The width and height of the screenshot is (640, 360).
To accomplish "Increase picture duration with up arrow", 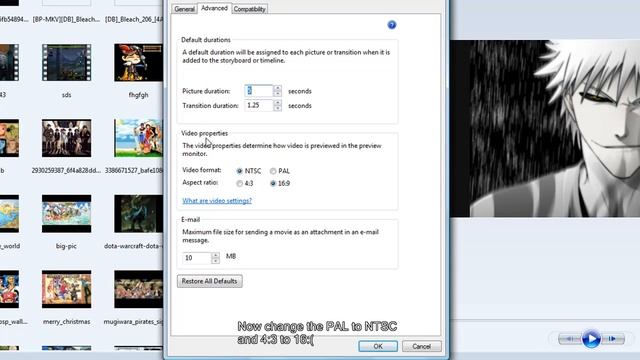I will point(278,88).
